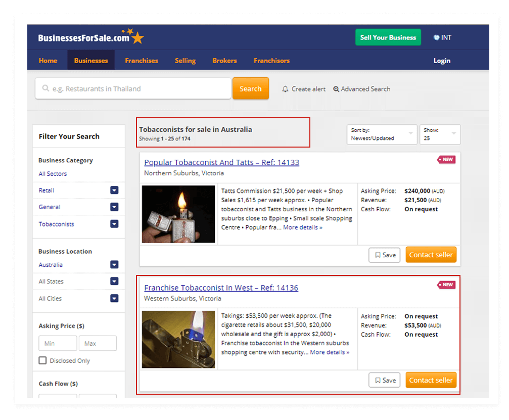Open the Brokers nav tab

click(x=224, y=61)
